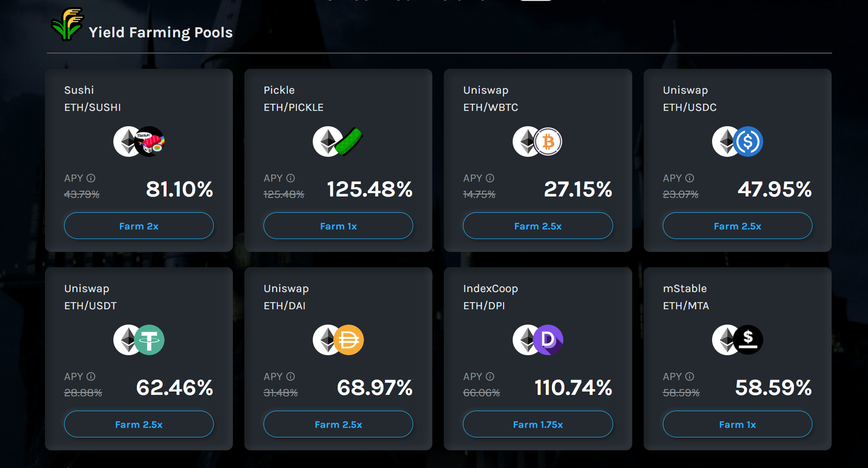This screenshot has height=468, width=868.
Task: Click the WBTC bitcoin token icon
Action: click(548, 141)
